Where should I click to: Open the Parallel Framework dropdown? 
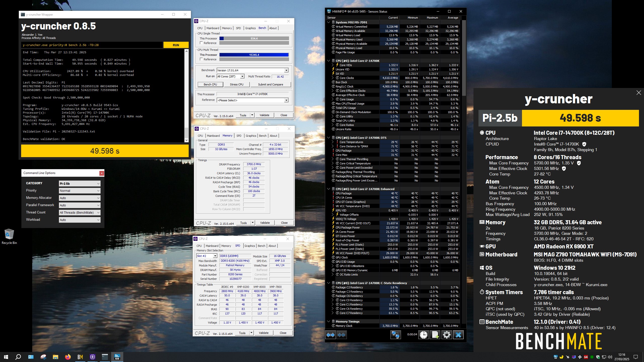(79, 205)
